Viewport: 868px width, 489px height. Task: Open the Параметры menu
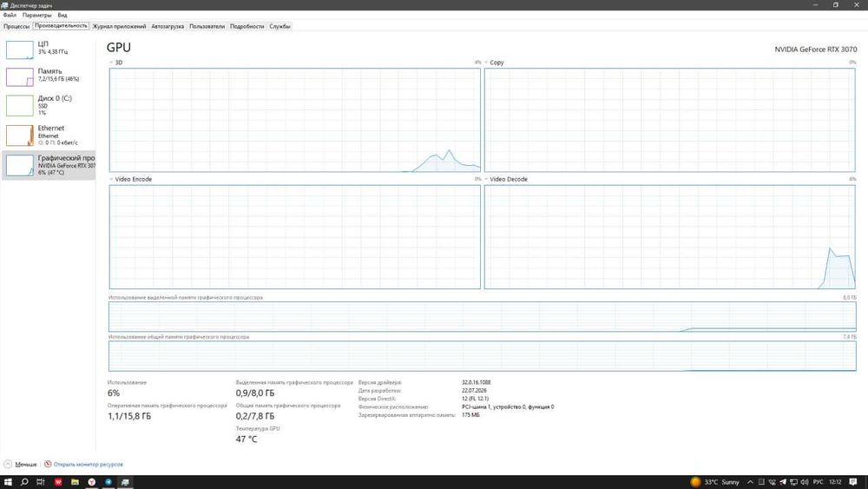coord(36,15)
